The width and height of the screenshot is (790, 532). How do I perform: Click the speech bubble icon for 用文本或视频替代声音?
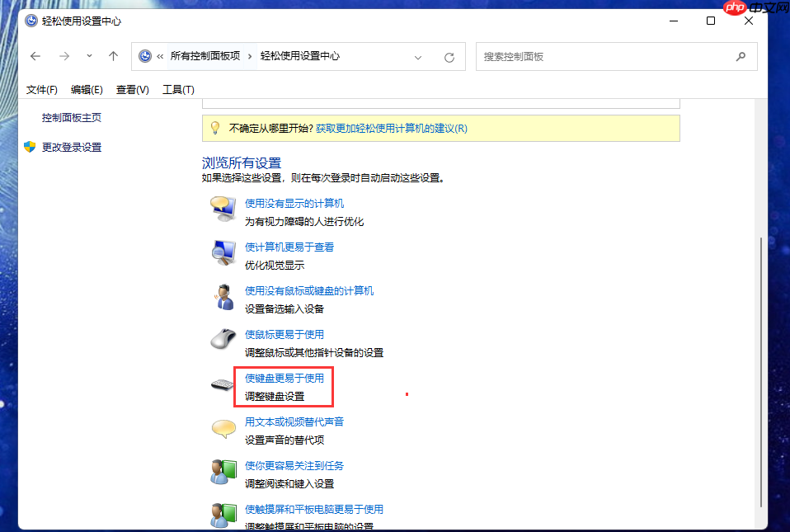(x=223, y=429)
